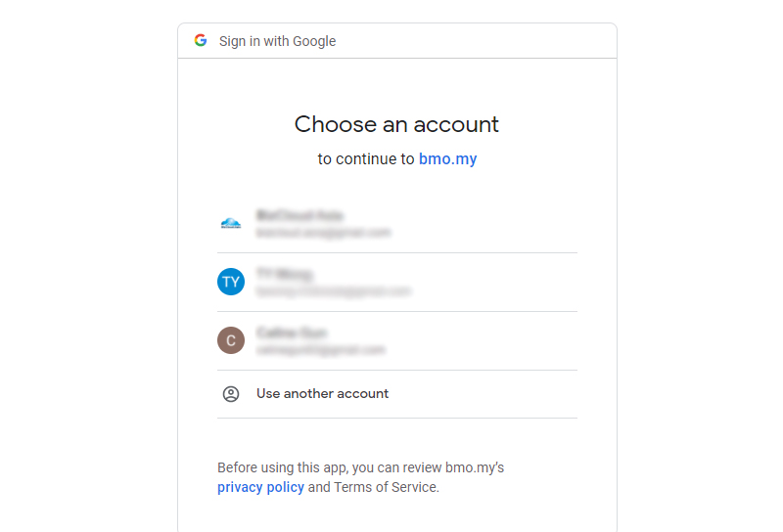
Task: Click the person icon beside Use another account
Action: point(231,394)
